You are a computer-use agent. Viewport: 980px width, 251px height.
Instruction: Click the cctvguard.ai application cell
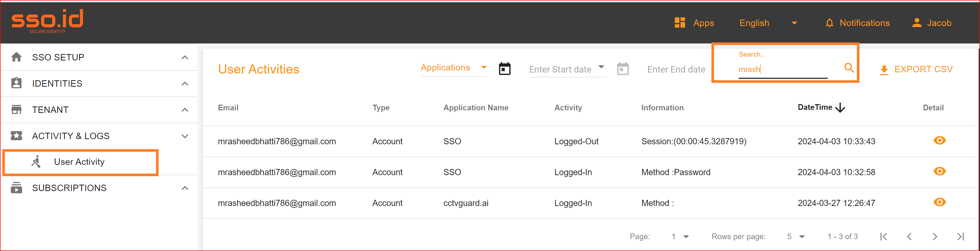pyautogui.click(x=466, y=203)
